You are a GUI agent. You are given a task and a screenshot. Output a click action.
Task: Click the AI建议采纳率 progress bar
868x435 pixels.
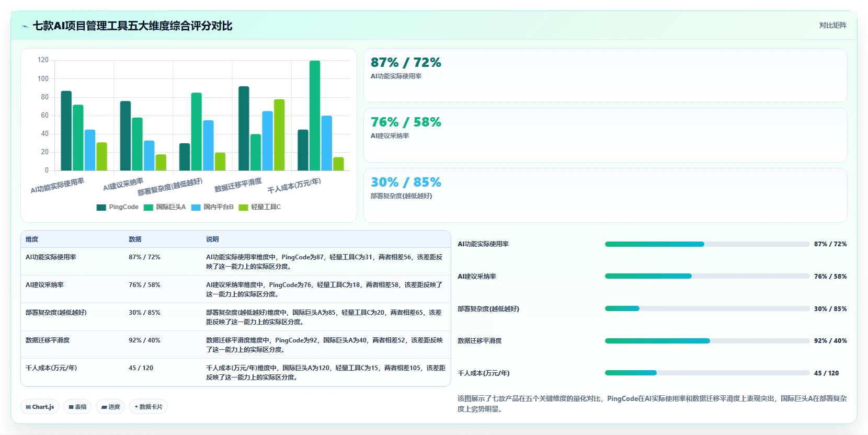707,276
